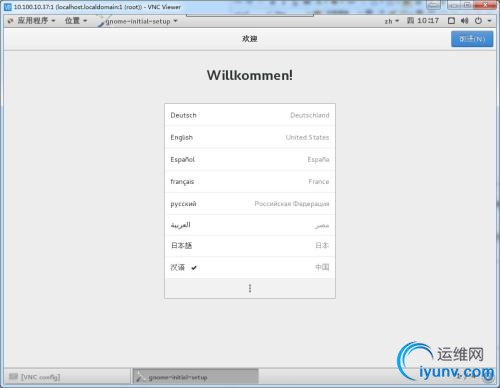Expand the system menu arrow beside power icon
Image resolution: width=500 pixels, height=388 pixels.
[x=489, y=21]
